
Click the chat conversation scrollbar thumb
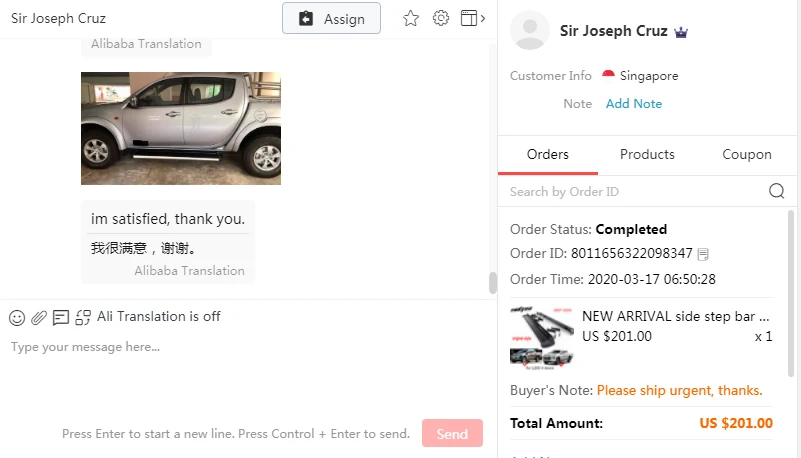[492, 283]
